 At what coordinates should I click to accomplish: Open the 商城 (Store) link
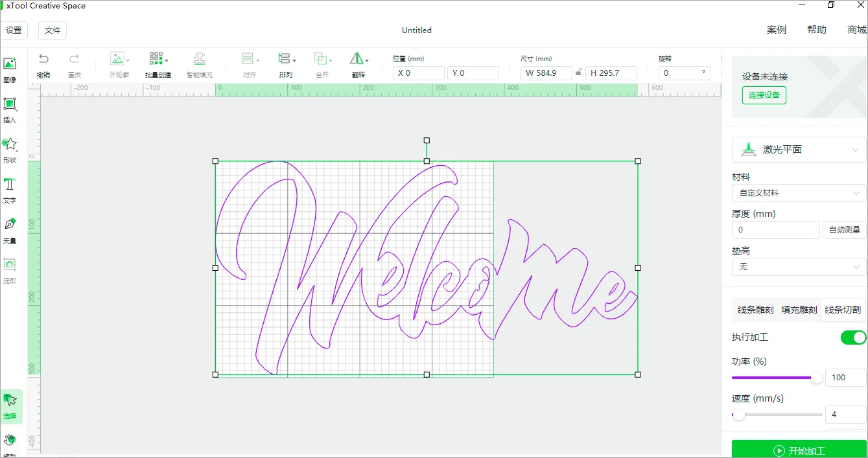tap(857, 30)
